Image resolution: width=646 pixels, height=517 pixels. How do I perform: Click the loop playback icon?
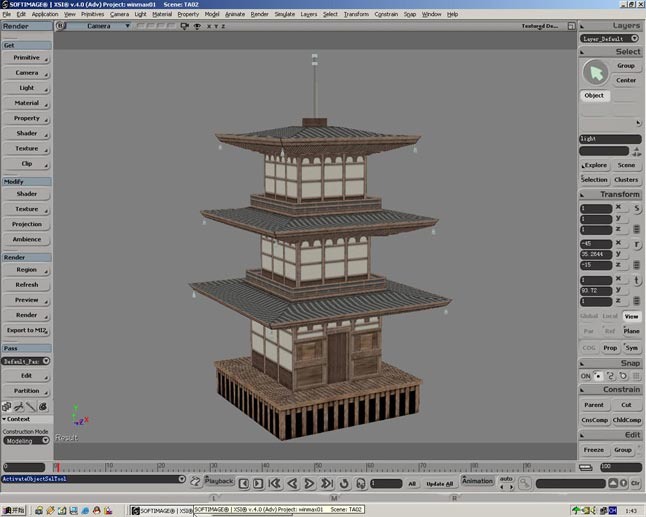click(x=344, y=483)
